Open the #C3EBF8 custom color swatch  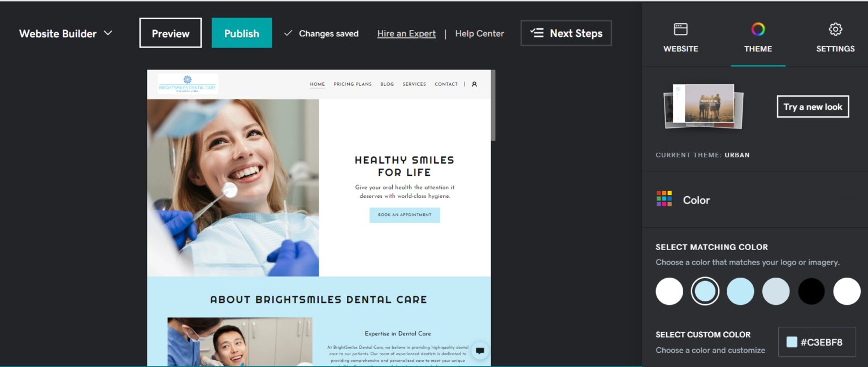point(817,342)
